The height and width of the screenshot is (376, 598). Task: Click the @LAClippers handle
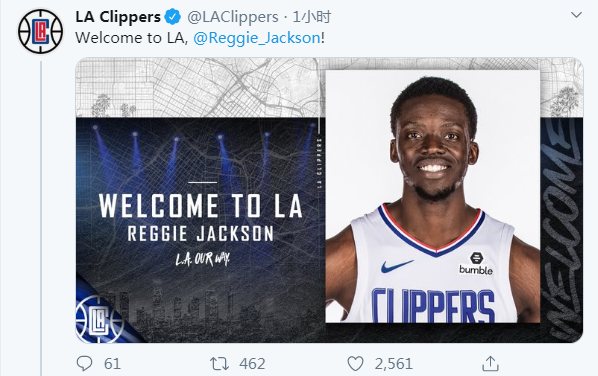[x=233, y=17]
